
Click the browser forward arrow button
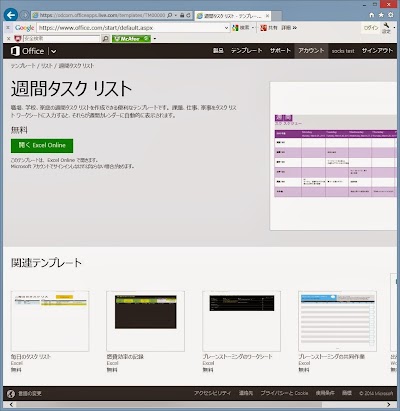pyautogui.click(x=24, y=15)
